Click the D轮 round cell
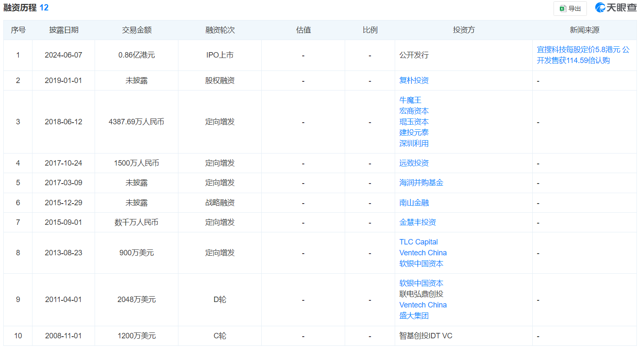This screenshot has height=350, width=644. tap(220, 300)
